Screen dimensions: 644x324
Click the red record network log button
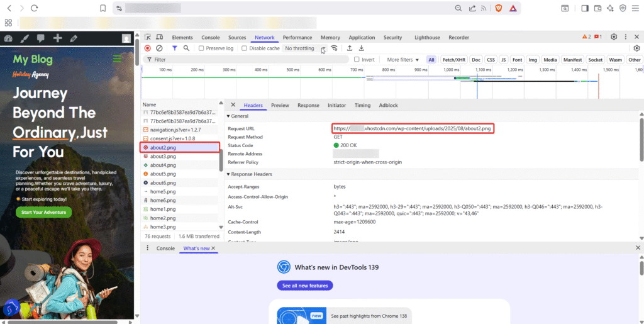(147, 48)
